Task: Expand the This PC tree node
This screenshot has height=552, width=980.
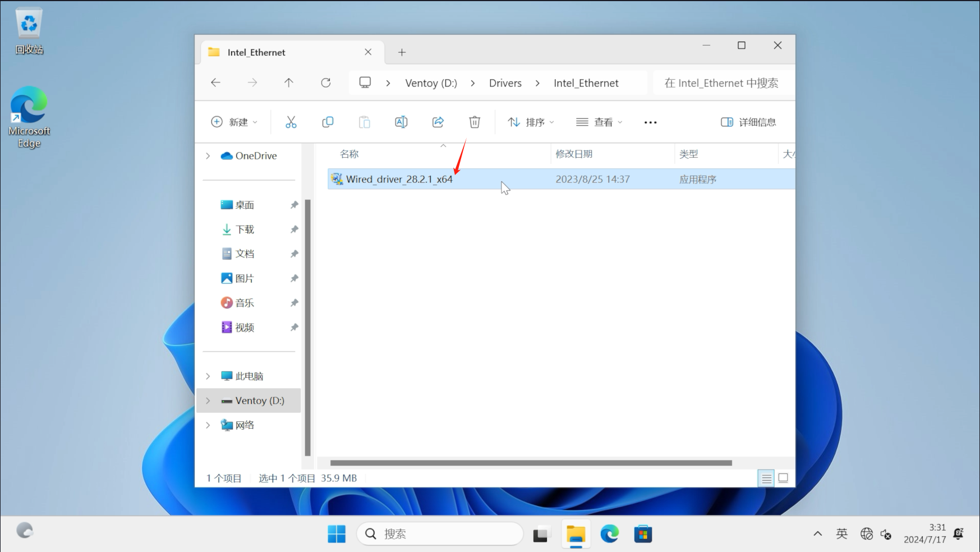Action: [x=208, y=376]
